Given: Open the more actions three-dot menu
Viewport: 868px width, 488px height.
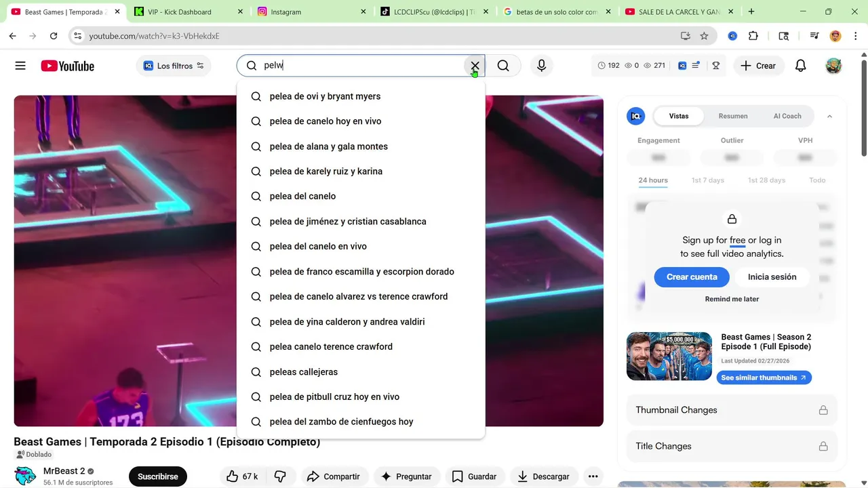Looking at the screenshot, I should pos(593,476).
